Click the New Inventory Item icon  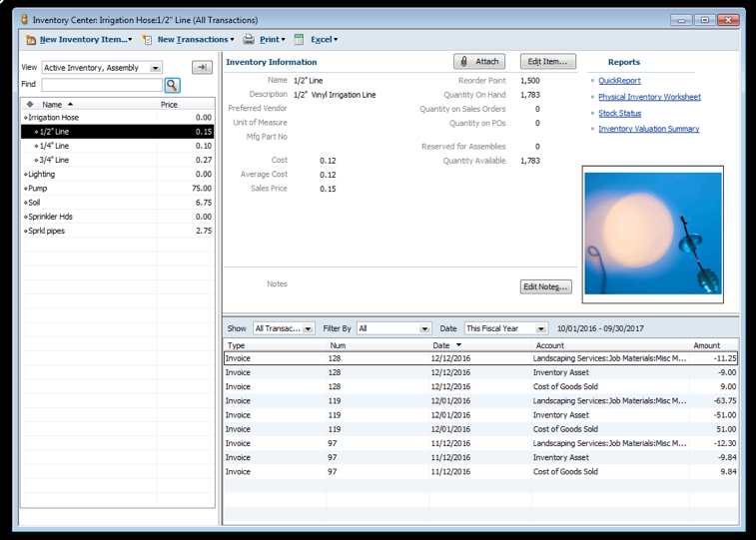(31, 40)
